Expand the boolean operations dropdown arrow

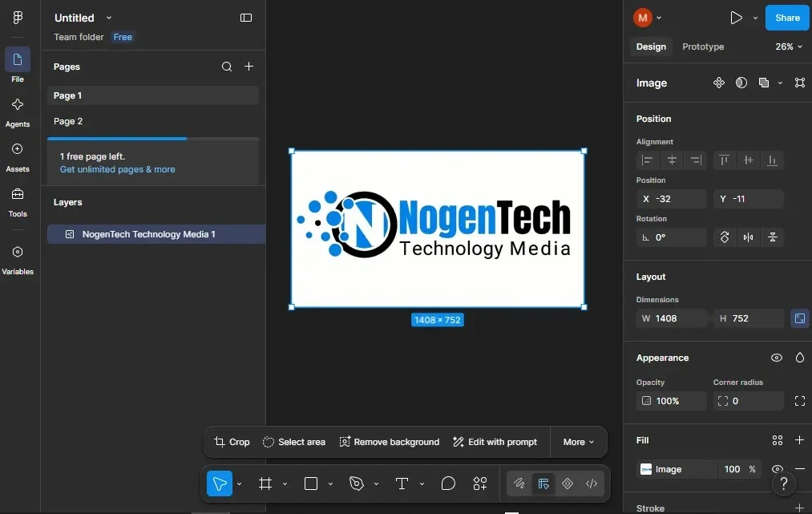[x=780, y=83]
